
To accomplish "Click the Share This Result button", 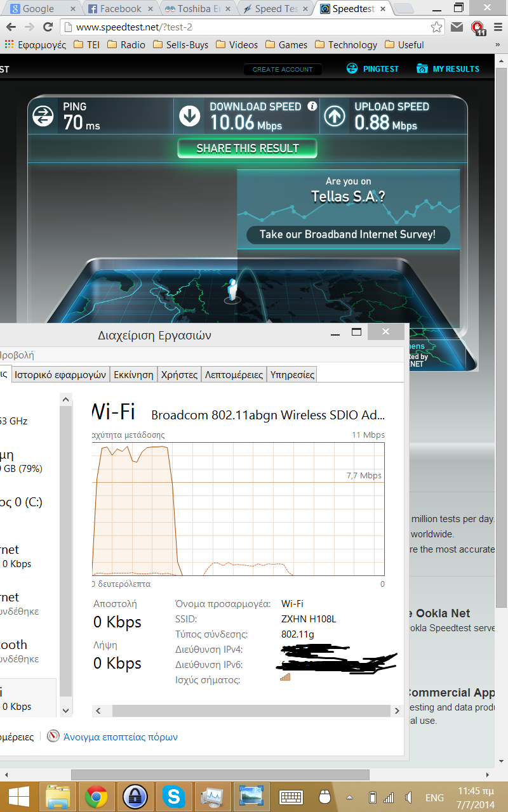I will (247, 148).
